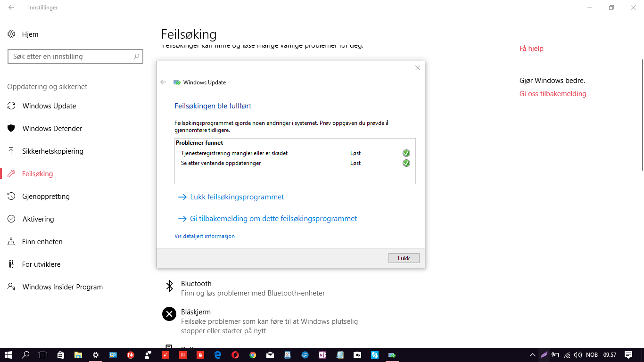Click the purple feather tray icon
The height and width of the screenshot is (362, 644).
tap(544, 355)
